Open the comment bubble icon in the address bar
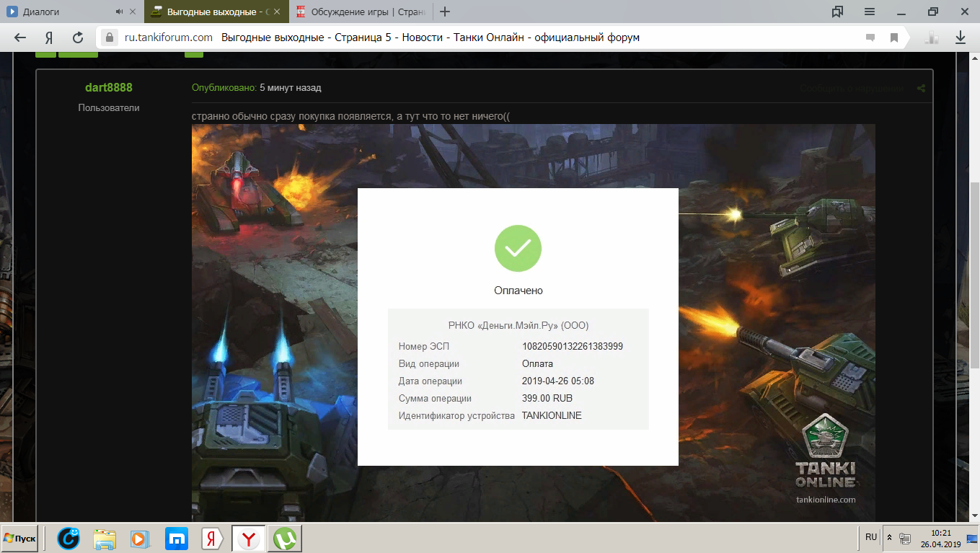Viewport: 980px width, 553px height. point(870,37)
